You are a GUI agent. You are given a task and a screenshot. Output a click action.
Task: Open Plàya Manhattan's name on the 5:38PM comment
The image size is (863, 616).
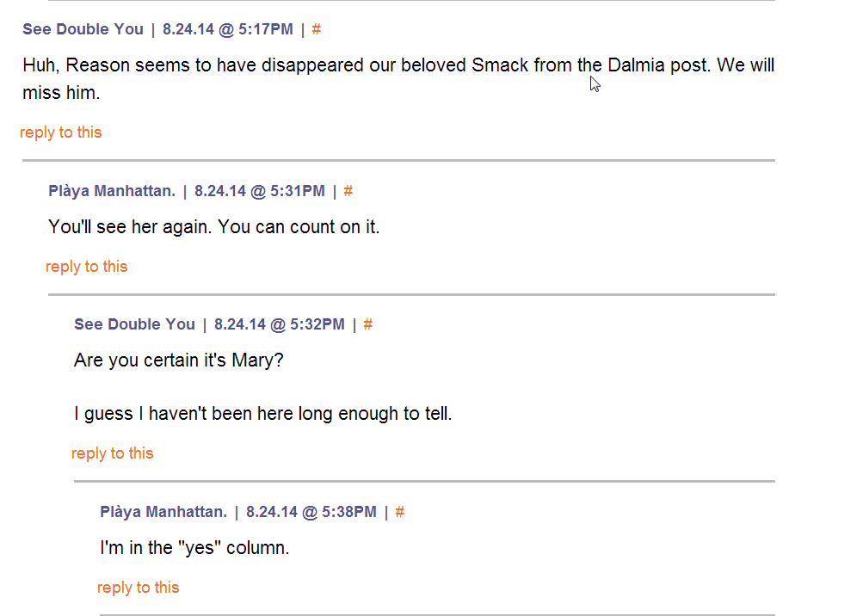[163, 512]
